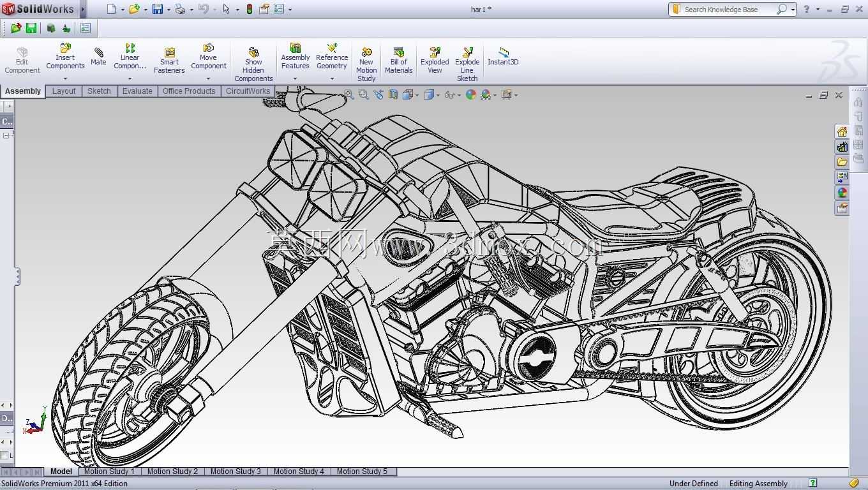Click Zoom to Fit magnifier icon
The width and height of the screenshot is (868, 490).
[x=349, y=94]
